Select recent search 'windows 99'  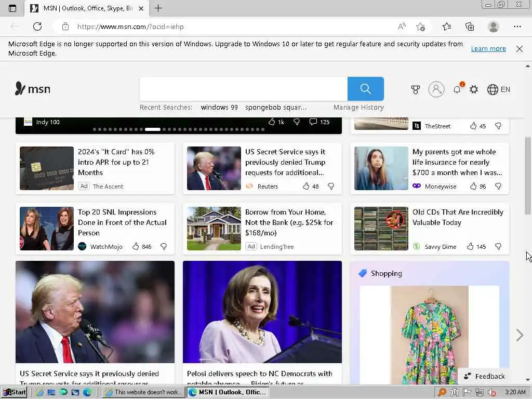219,107
